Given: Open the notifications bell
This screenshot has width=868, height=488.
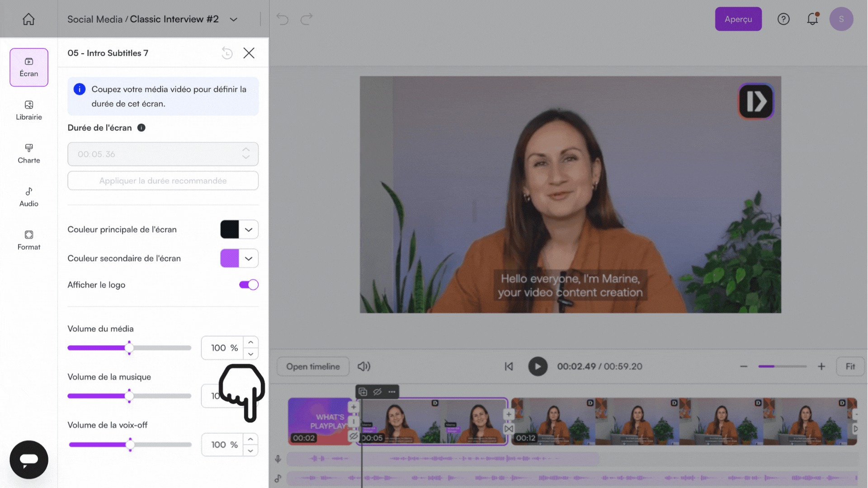Looking at the screenshot, I should tap(812, 19).
